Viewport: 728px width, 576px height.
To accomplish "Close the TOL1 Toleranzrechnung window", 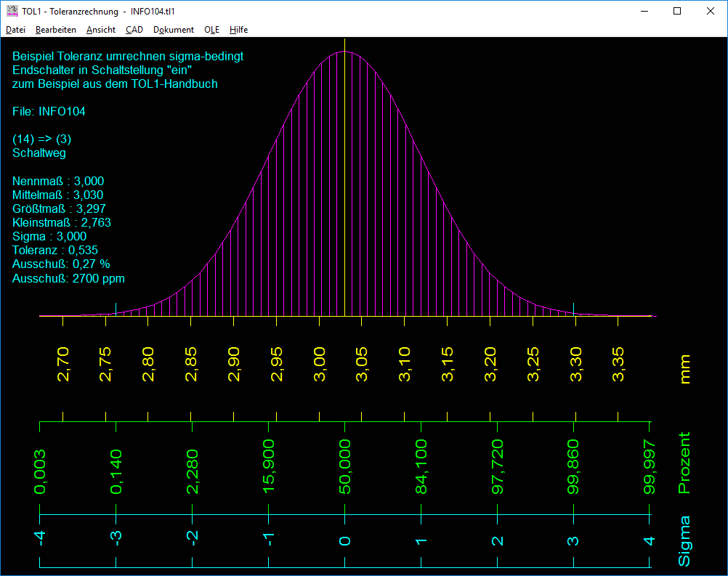I will coord(710,12).
